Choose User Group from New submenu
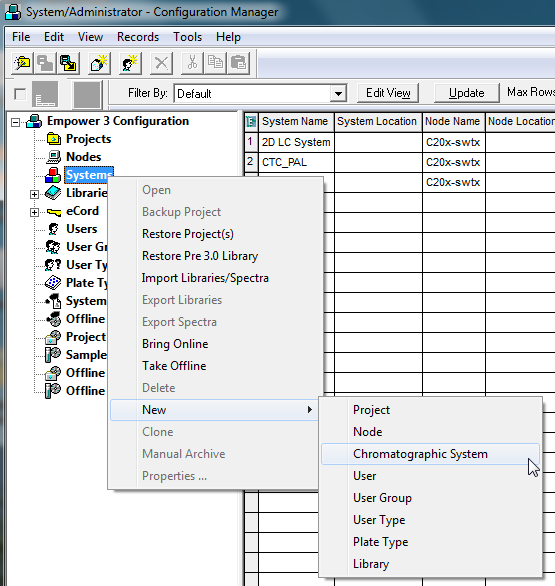The image size is (555, 586). pos(430,498)
